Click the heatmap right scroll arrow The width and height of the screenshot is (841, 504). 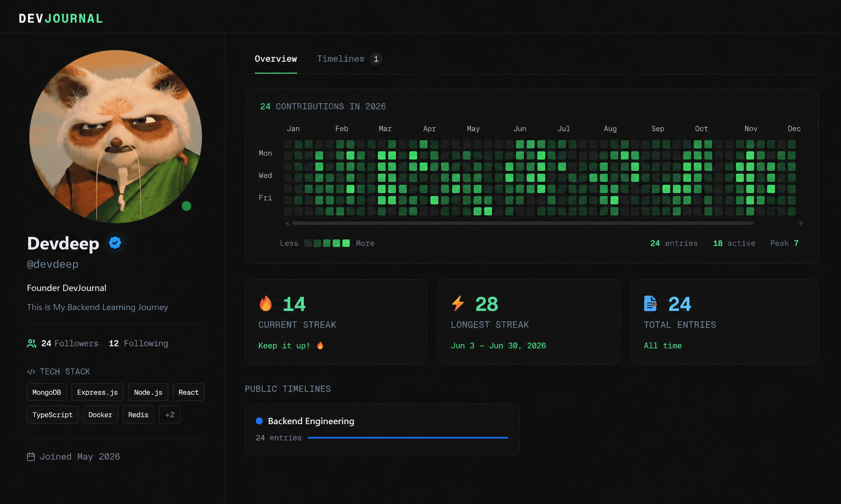[x=801, y=223]
